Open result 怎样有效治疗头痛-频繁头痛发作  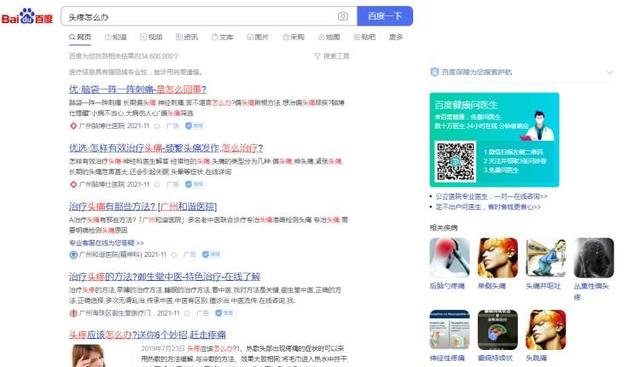tap(166, 148)
